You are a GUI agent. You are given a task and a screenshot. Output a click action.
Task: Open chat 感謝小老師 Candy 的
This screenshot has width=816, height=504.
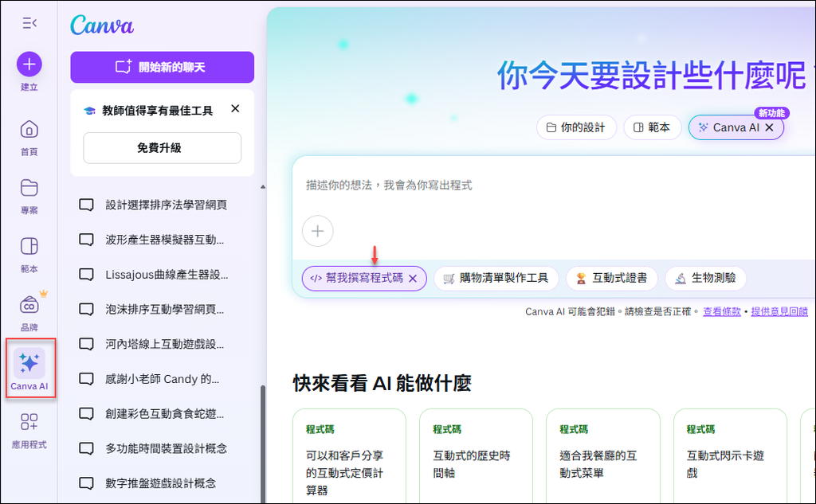[x=163, y=379]
